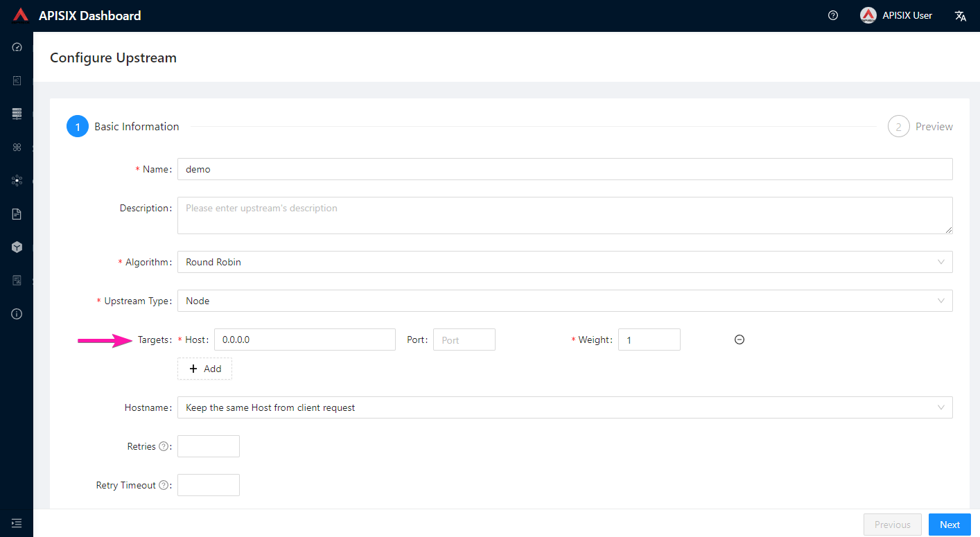Remove the target node with minus icon
The width and height of the screenshot is (980, 537).
coord(740,340)
